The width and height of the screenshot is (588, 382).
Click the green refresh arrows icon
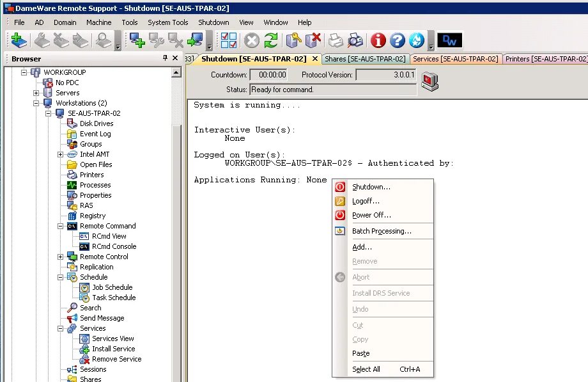[271, 40]
